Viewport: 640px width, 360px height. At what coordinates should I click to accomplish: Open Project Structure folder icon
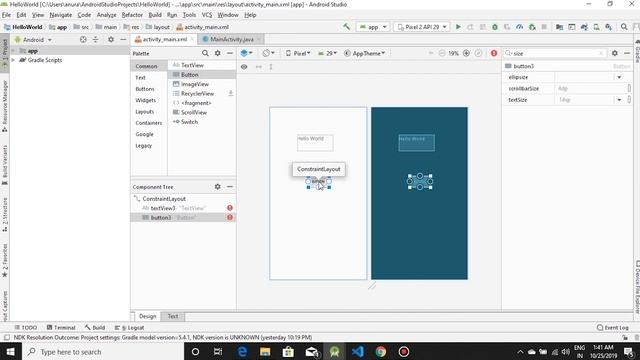point(559,27)
